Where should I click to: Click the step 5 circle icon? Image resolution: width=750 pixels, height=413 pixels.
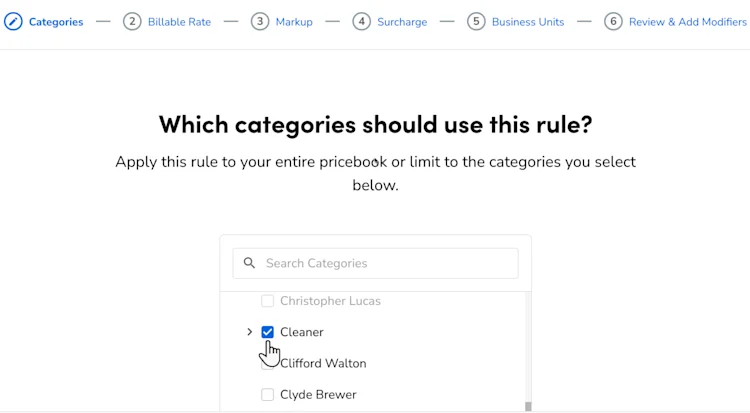tap(476, 22)
